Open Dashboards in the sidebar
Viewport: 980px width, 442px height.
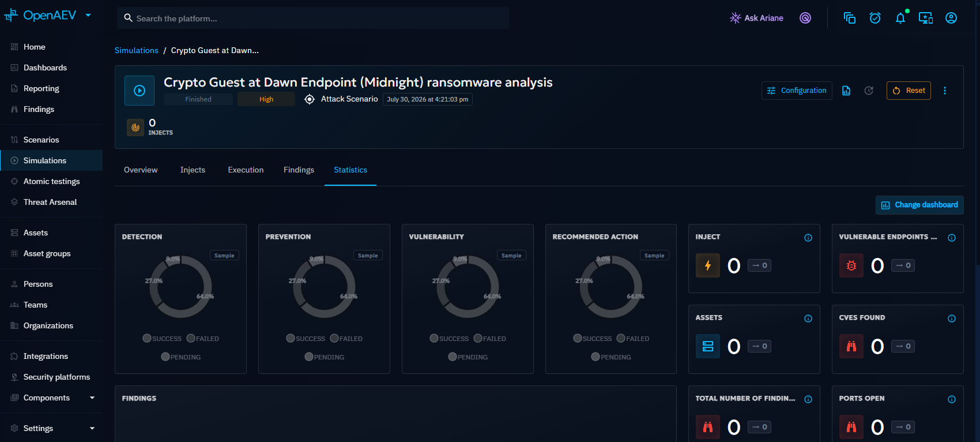(51, 68)
